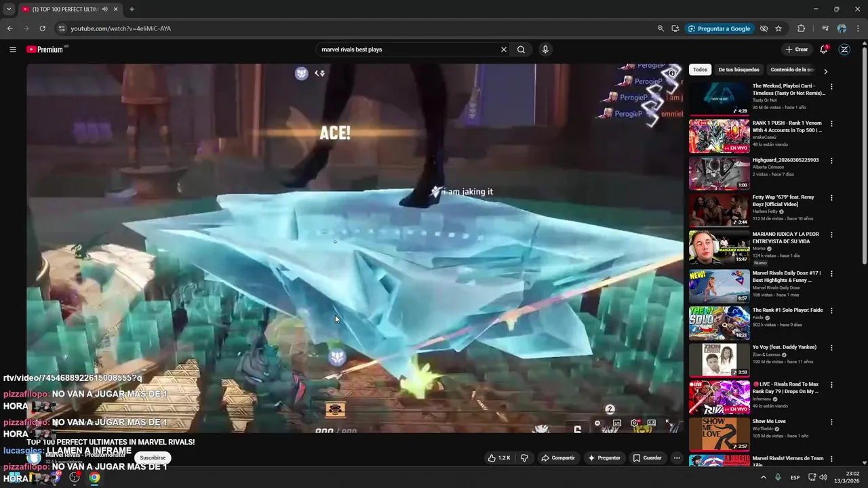Viewport: 868px width, 488px height.
Task: Open options for 'RANK 1 PUSH' video
Action: [x=831, y=124]
